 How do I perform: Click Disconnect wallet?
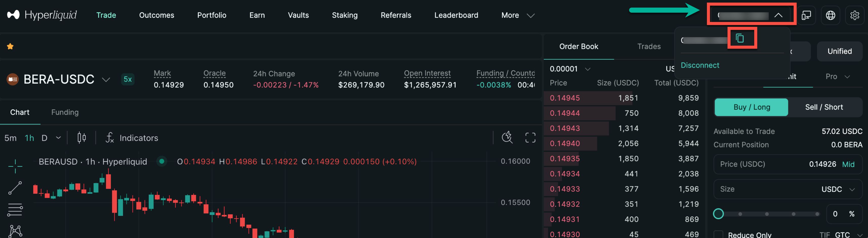point(700,65)
